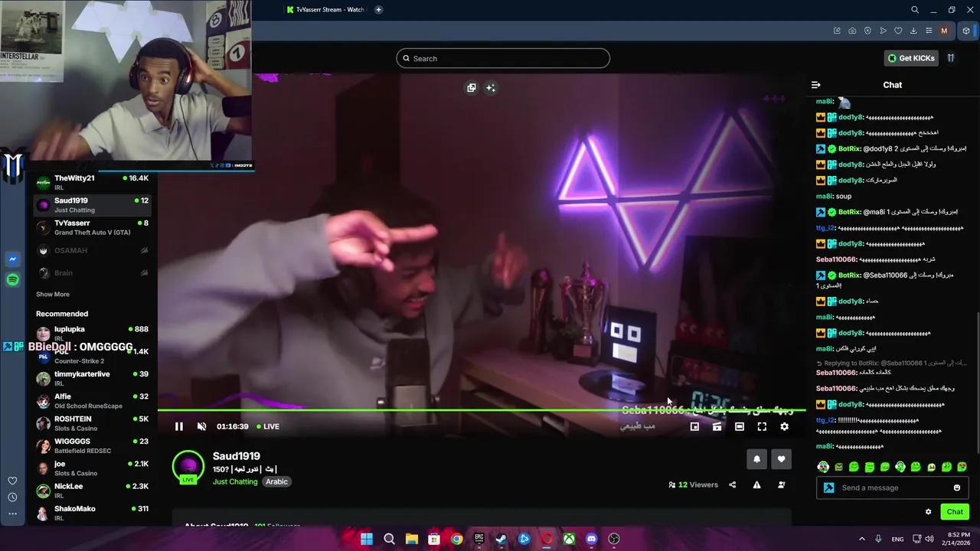Open mini player mode
Viewport: 980px width, 551px height.
coord(694,426)
